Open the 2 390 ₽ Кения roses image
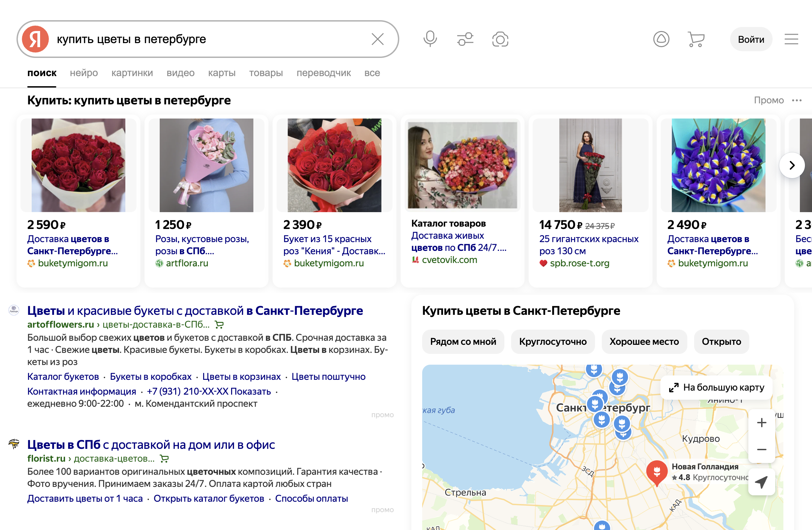 coord(334,165)
